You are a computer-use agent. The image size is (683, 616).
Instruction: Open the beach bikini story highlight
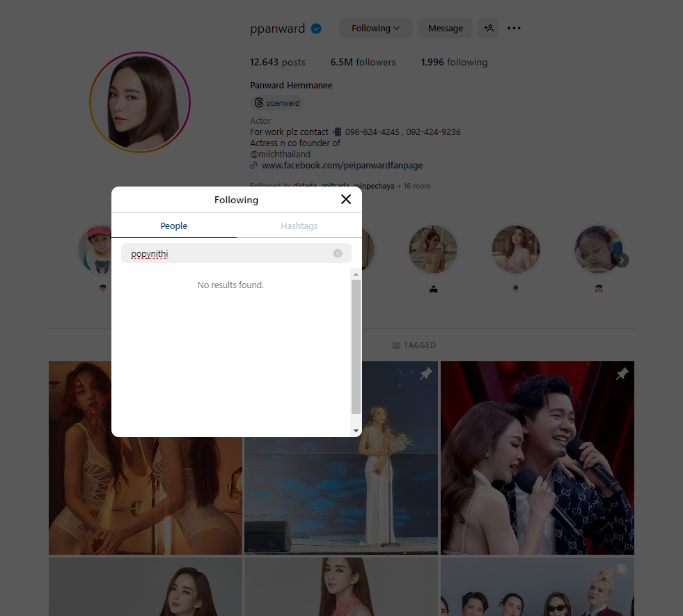433,249
